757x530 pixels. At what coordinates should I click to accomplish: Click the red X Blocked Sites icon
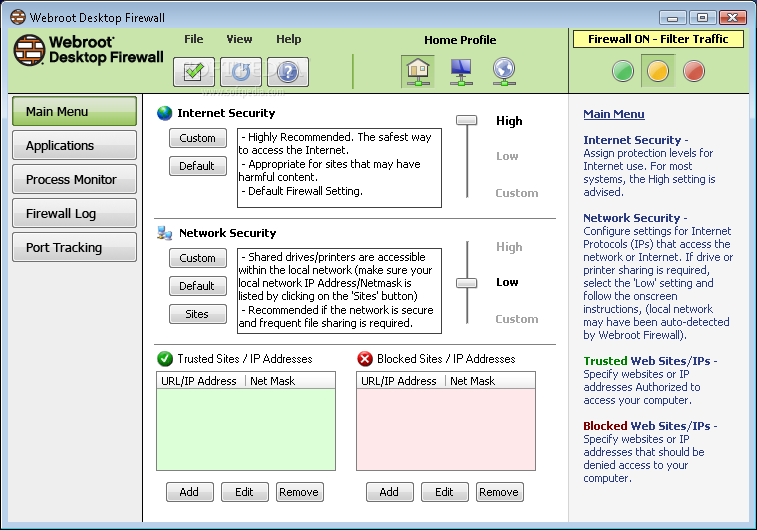(x=365, y=359)
